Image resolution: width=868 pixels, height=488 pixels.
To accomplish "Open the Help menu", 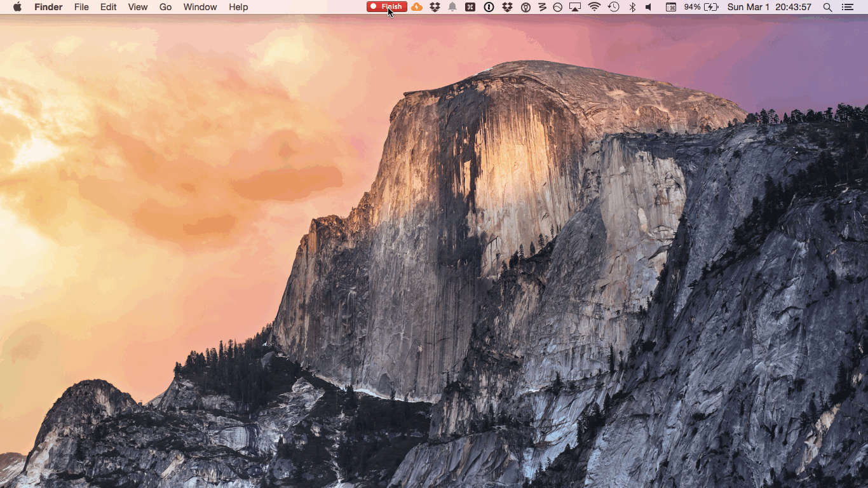I will pos(238,7).
